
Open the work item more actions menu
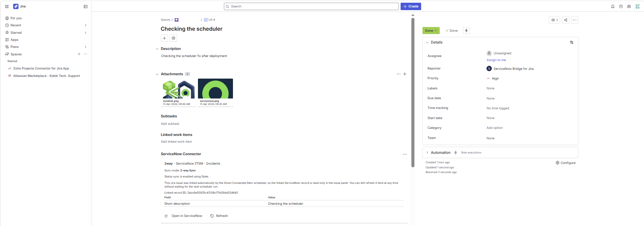[x=575, y=20]
